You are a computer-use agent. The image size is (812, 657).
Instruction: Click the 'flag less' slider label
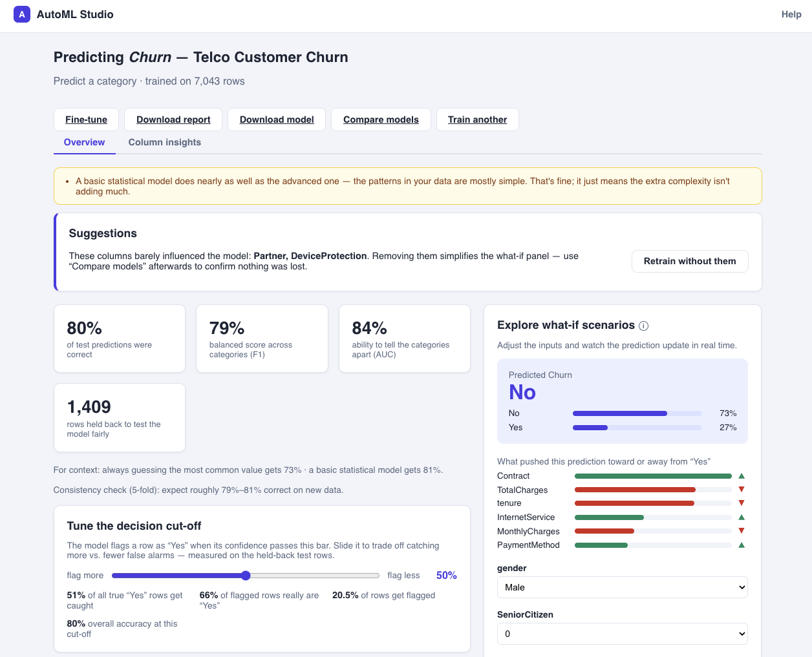[403, 576]
